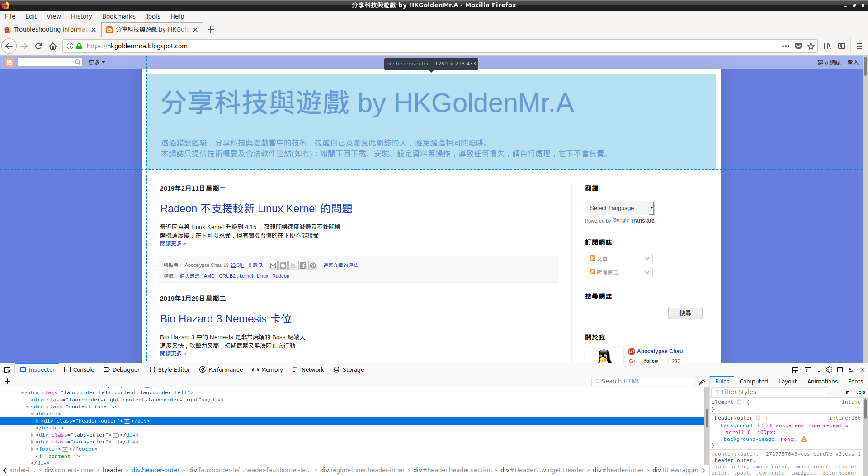Activate the element picker in devtools
This screenshot has width=868, height=476.
pyautogui.click(x=7, y=369)
